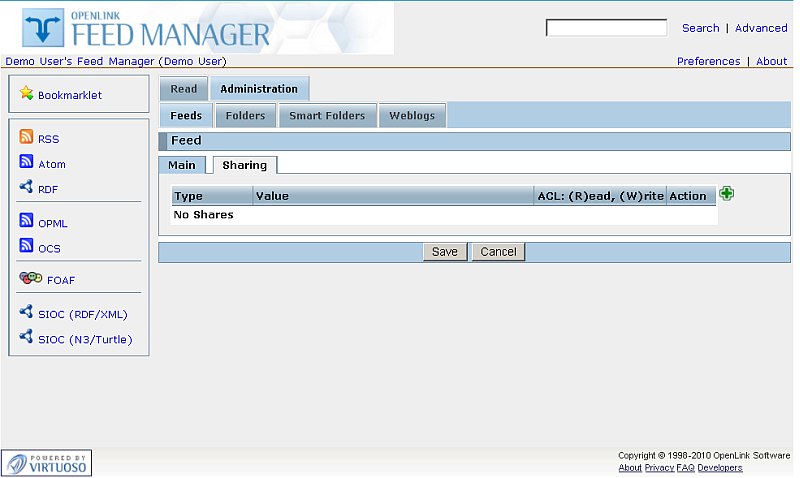Screen dimensions: 800x478
Task: Open the Folders tab
Action: click(245, 116)
